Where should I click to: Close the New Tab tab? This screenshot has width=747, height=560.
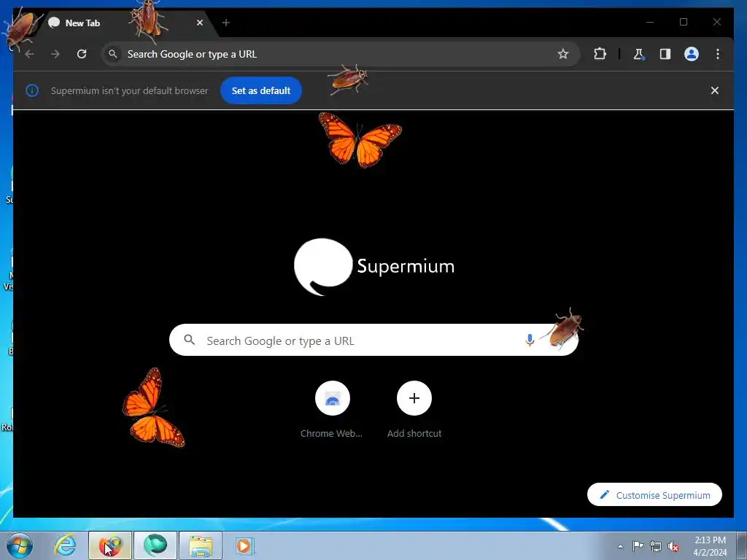point(200,23)
